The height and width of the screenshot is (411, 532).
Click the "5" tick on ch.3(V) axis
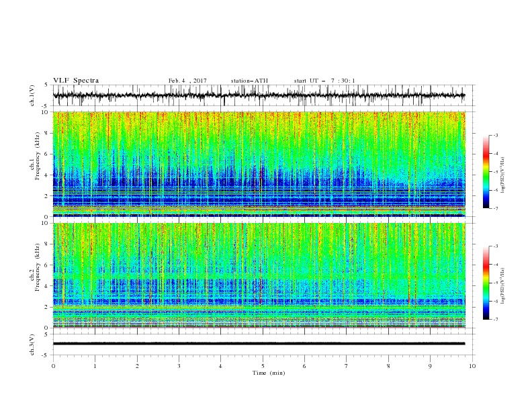[x=46, y=334]
